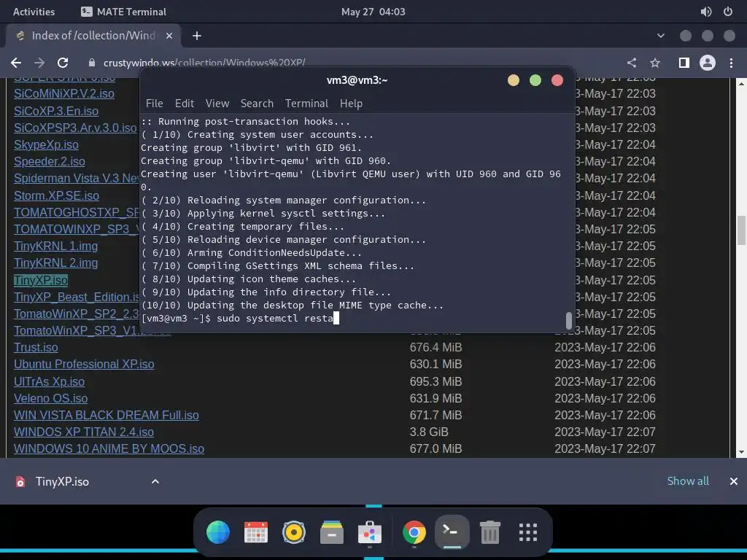Download SkypeXp.iso

pos(46,145)
